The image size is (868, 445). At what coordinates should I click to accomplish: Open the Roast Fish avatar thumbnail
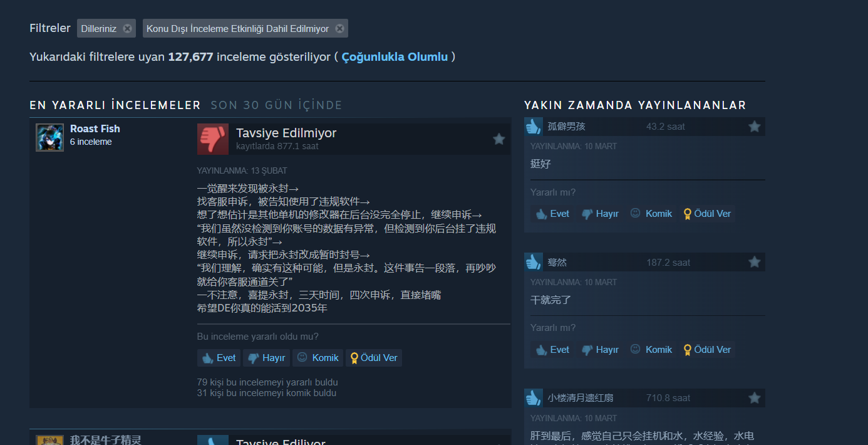(x=49, y=137)
